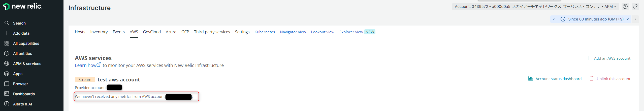Select Dashboards in the sidebar
Viewport: 644px width, 111px height.
pos(24,94)
